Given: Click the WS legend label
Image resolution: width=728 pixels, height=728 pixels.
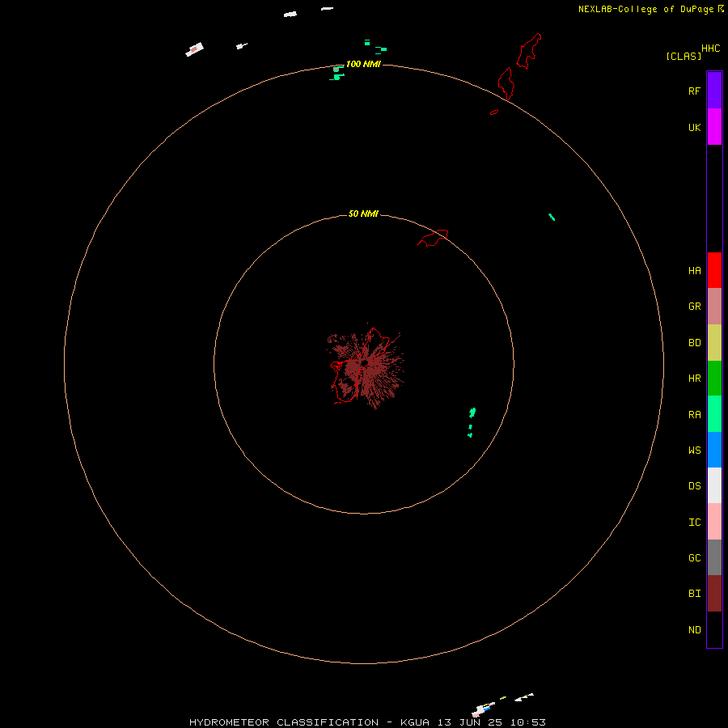Looking at the screenshot, I should [x=694, y=450].
